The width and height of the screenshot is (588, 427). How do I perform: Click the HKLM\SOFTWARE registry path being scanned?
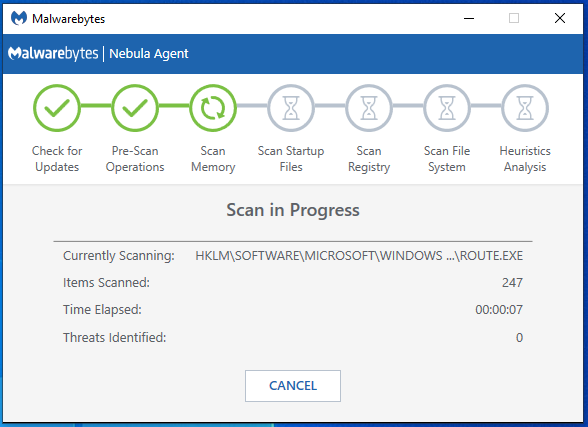tap(359, 256)
